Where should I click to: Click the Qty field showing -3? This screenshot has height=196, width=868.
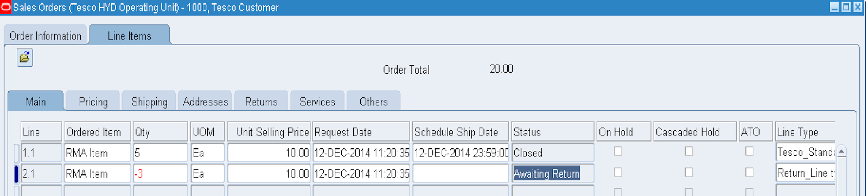(161, 174)
